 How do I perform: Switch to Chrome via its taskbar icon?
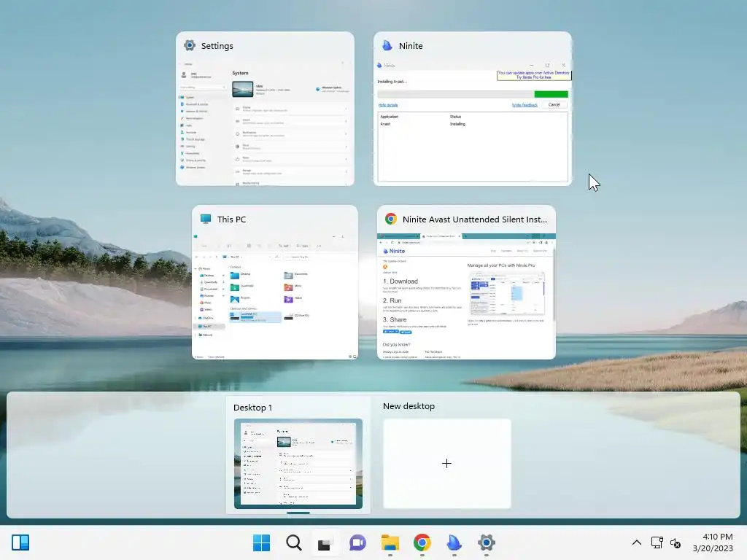point(422,542)
